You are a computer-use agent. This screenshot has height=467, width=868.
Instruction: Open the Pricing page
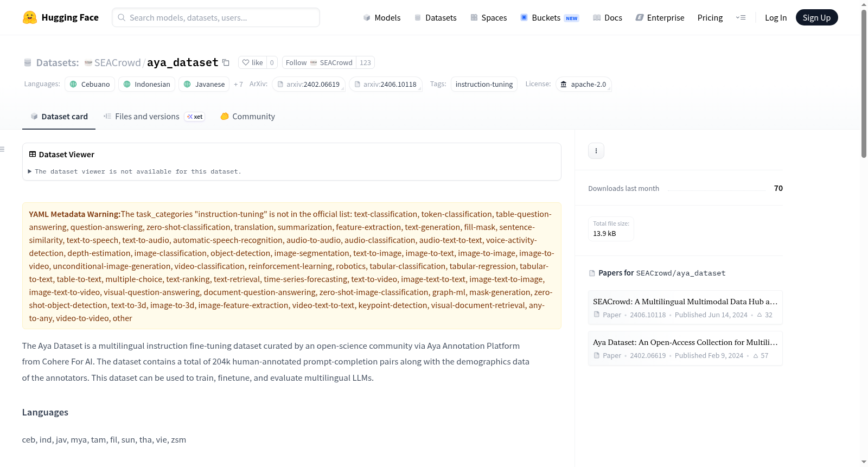tap(710, 17)
